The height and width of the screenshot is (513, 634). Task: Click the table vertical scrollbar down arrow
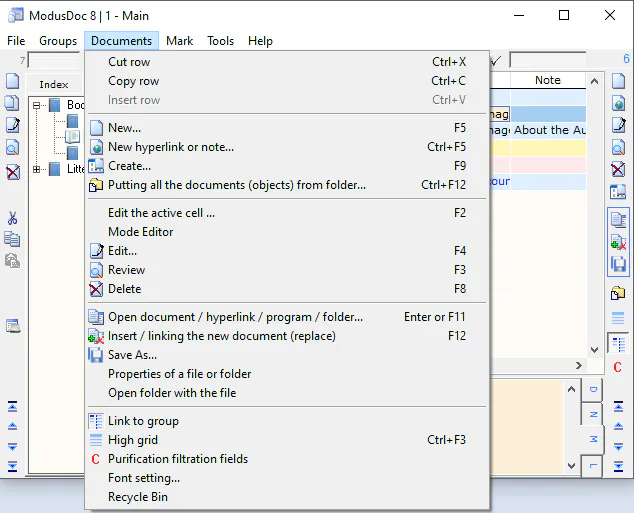594,350
